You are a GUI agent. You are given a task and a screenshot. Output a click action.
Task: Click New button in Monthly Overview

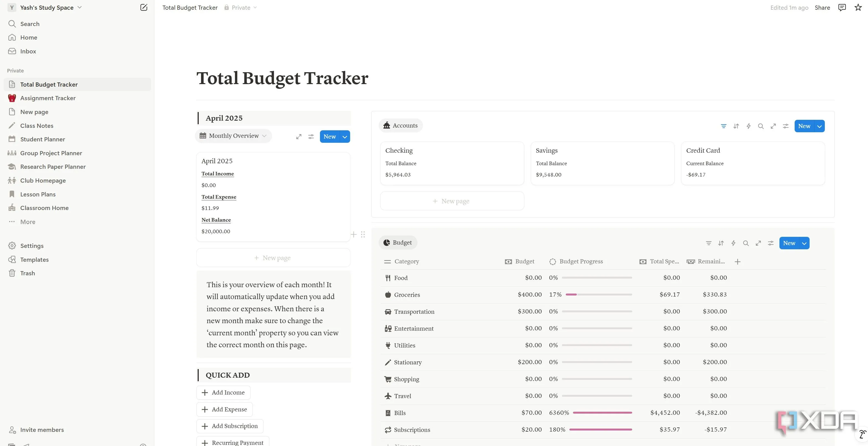tap(330, 136)
